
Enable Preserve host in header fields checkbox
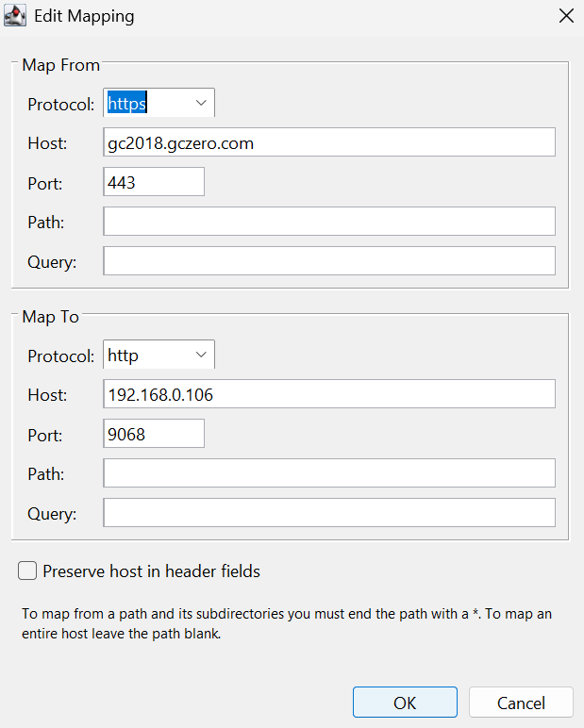27,571
